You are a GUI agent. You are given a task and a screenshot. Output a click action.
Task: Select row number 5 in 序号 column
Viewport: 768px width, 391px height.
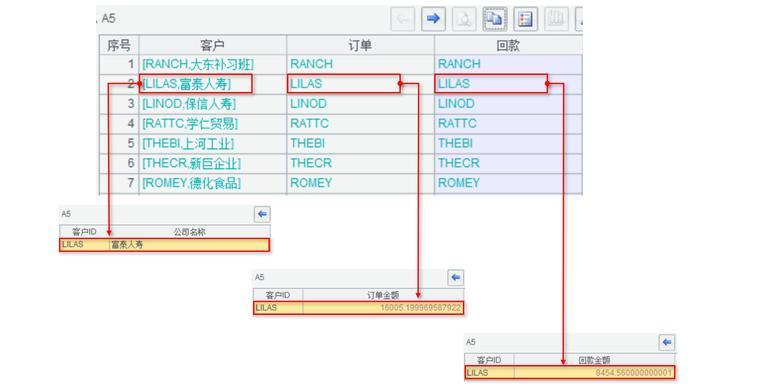tap(119, 144)
